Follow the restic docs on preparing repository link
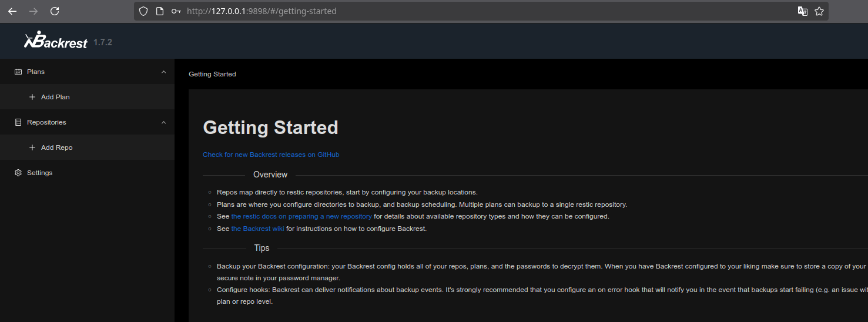This screenshot has width=868, height=322. point(301,216)
